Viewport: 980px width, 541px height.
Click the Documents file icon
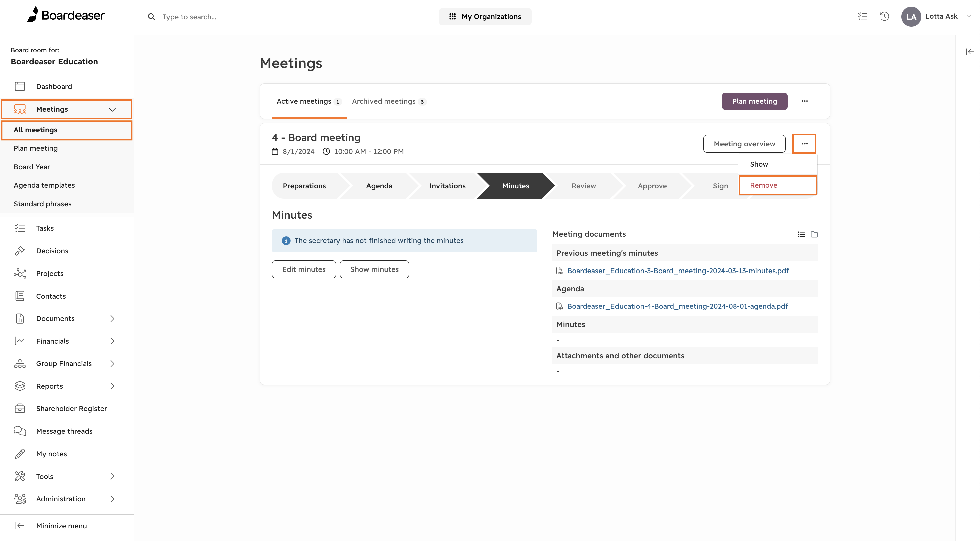[x=20, y=318]
